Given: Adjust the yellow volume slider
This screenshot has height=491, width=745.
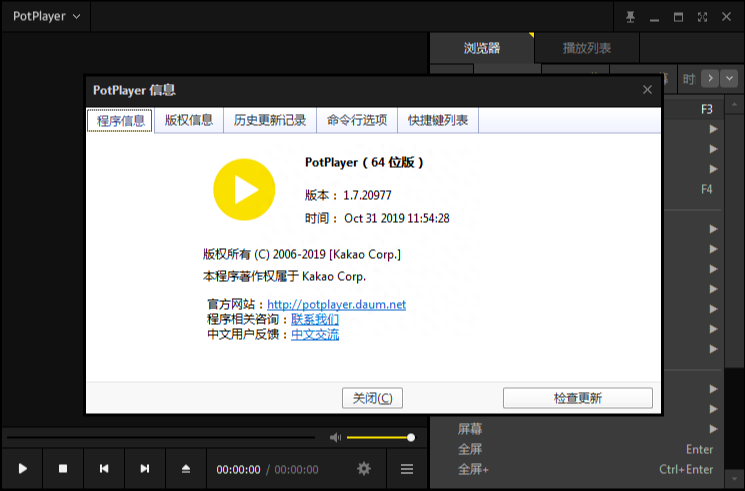Looking at the screenshot, I should (x=380, y=437).
